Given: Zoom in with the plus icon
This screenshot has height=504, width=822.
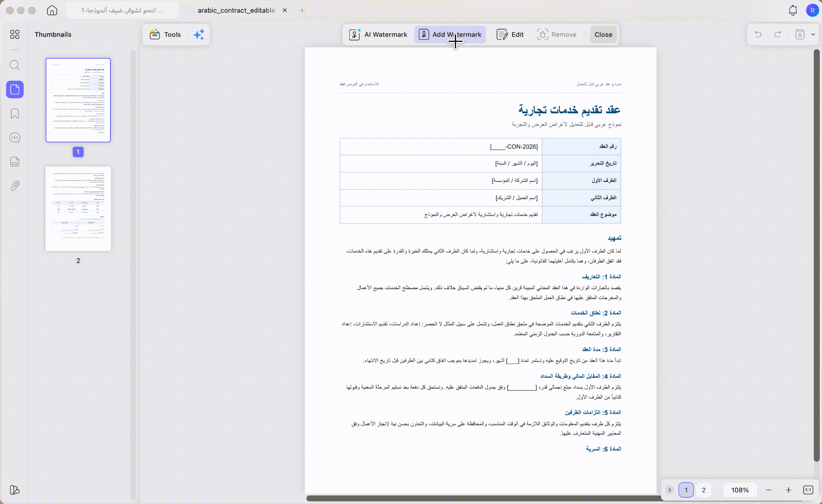Looking at the screenshot, I should click(788, 490).
